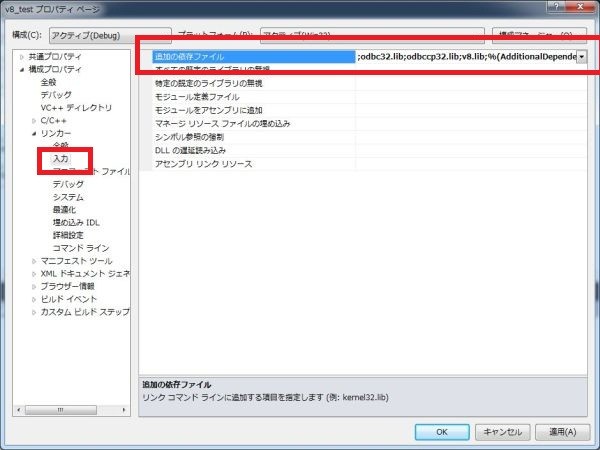Click the キャンセル button
This screenshot has height=450, width=600.
pyautogui.click(x=502, y=432)
